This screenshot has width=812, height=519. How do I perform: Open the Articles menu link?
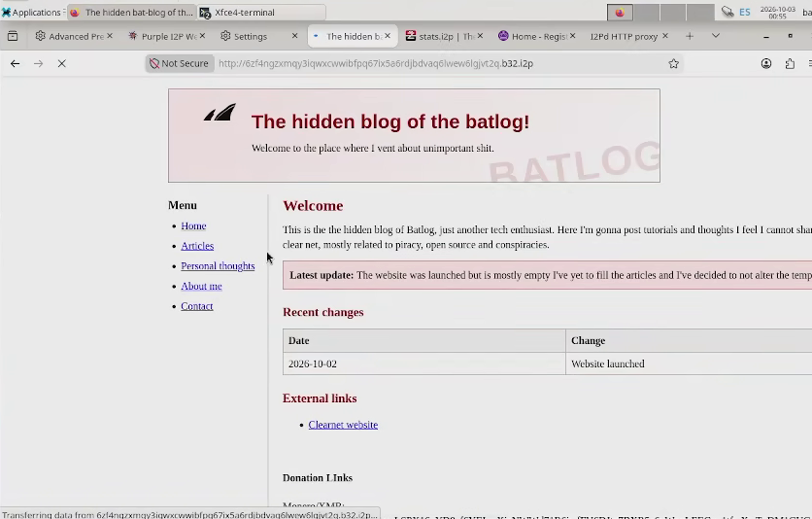tap(197, 246)
